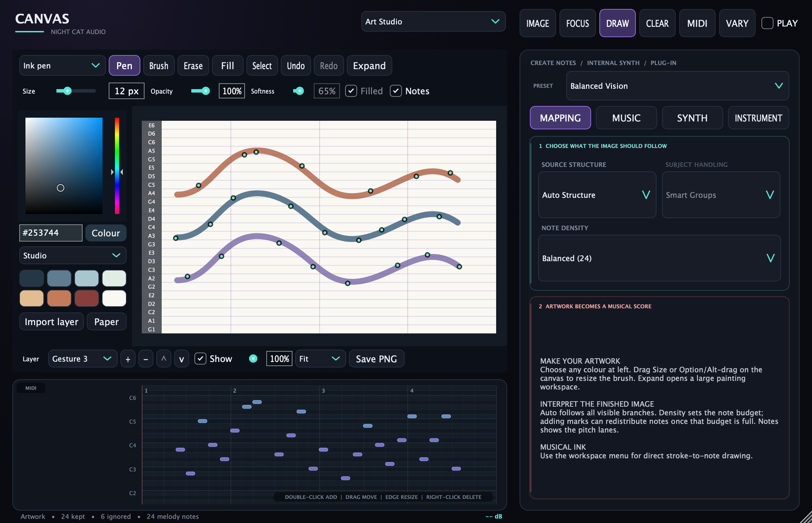Toggle the Filled checkbox
This screenshot has width=812, height=523.
pyautogui.click(x=351, y=91)
